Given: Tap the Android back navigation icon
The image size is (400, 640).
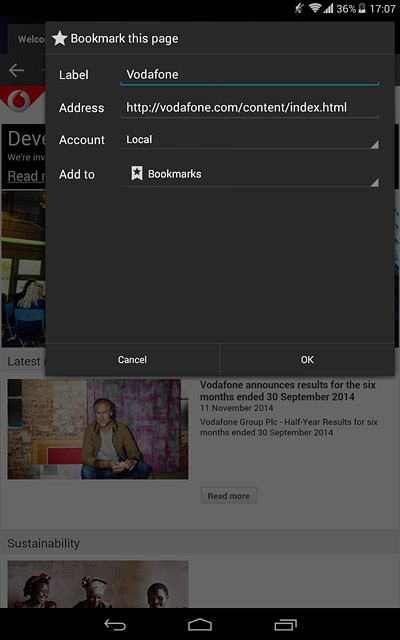Looking at the screenshot, I should click(115, 624).
